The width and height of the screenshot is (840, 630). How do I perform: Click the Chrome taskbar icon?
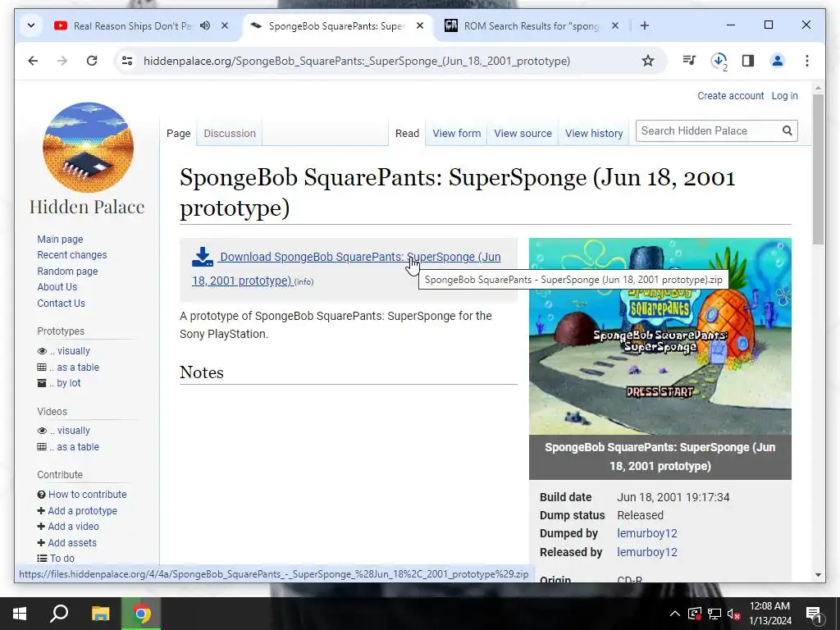tap(141, 614)
